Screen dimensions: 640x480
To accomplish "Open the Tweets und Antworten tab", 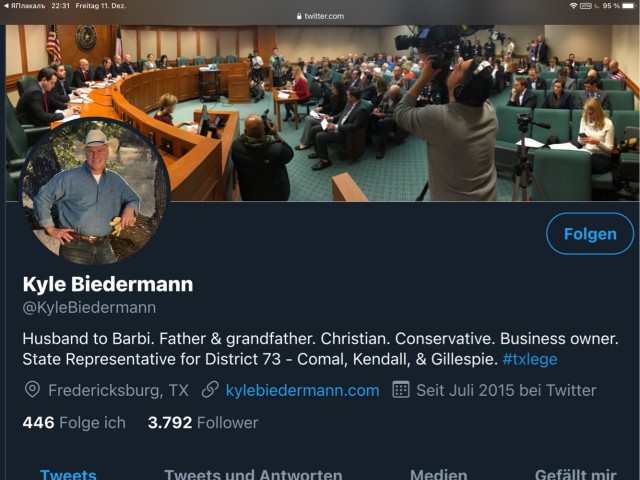I will coord(253,474).
